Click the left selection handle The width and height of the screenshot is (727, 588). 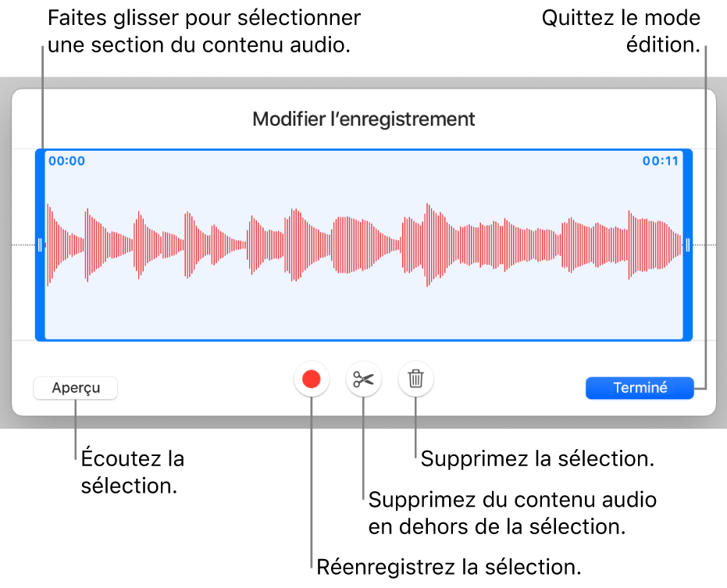(40, 245)
